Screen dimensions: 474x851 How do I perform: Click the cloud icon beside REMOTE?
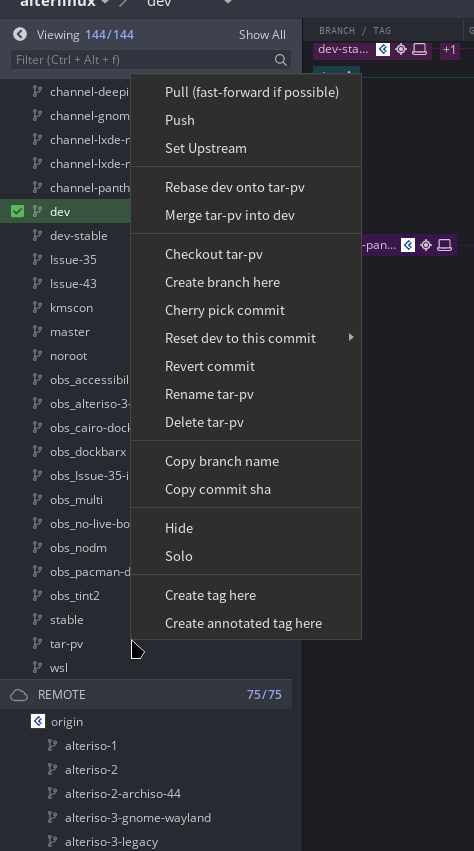point(19,695)
